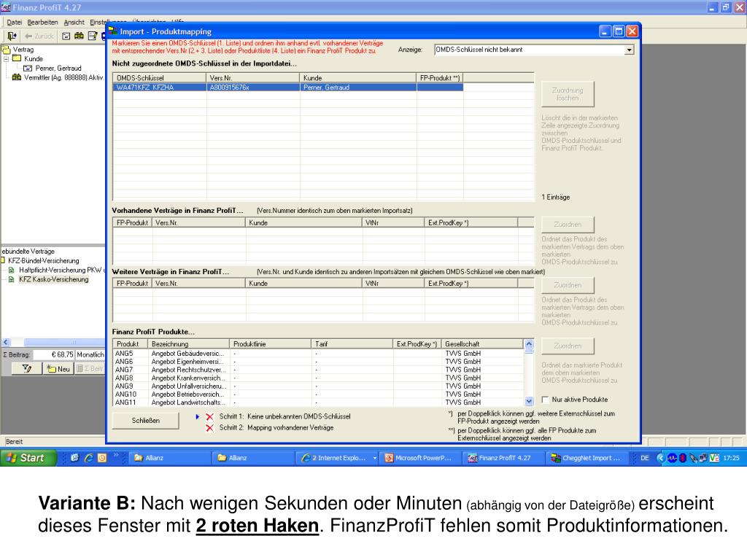The image size is (747, 560).
Task: Click the Internet Explorer quick launch icon
Action: pos(88,458)
